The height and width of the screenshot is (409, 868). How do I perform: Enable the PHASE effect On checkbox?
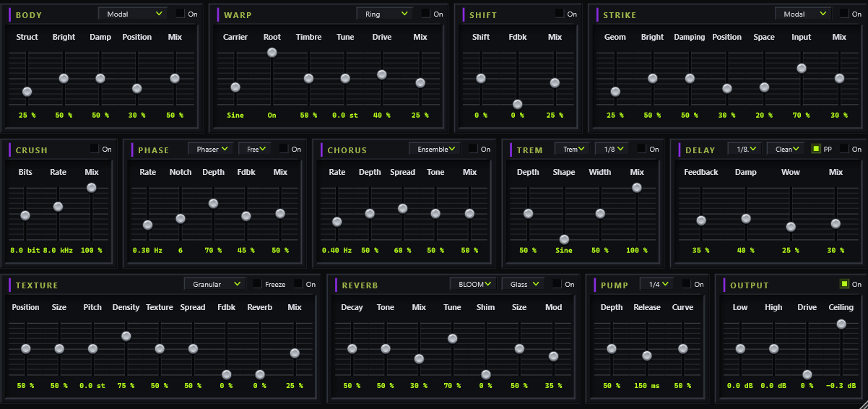point(283,149)
